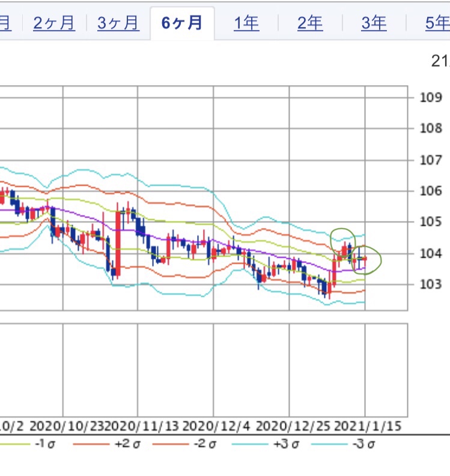Click the +3σ legend entry
The width and height of the screenshot is (450, 476).
(x=266, y=444)
